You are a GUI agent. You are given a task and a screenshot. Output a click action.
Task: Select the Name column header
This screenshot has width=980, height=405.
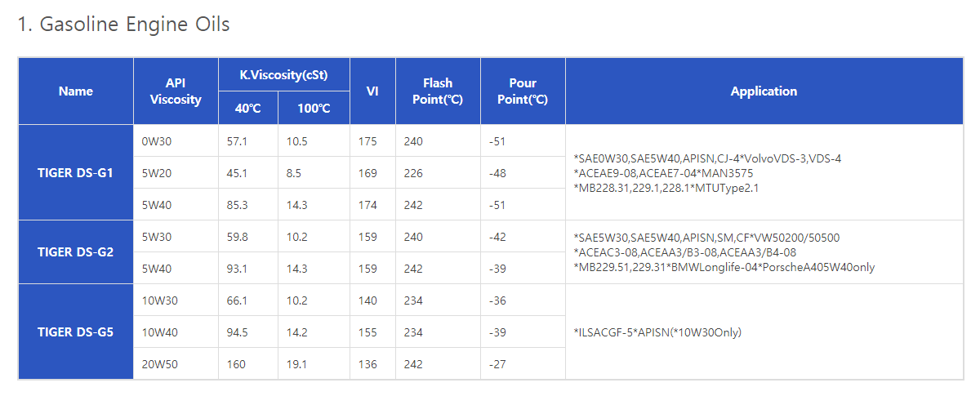click(76, 91)
